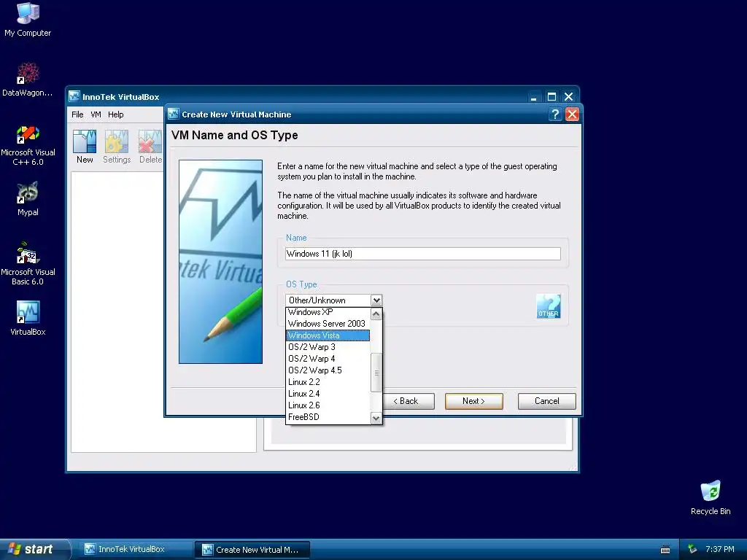This screenshot has width=747, height=560.
Task: Select Windows Vista in the OS list
Action: (x=328, y=335)
